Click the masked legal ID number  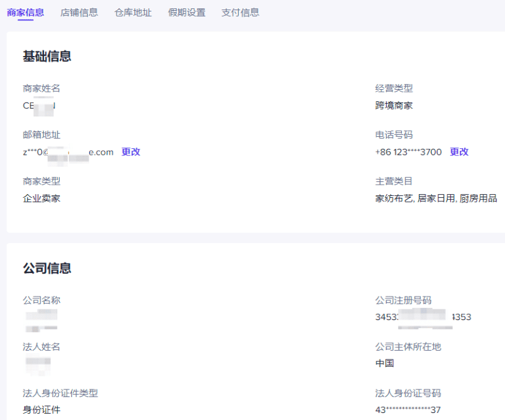(x=408, y=410)
